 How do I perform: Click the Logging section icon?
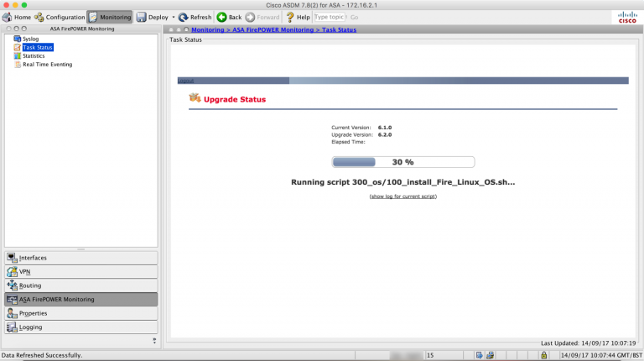(x=12, y=327)
